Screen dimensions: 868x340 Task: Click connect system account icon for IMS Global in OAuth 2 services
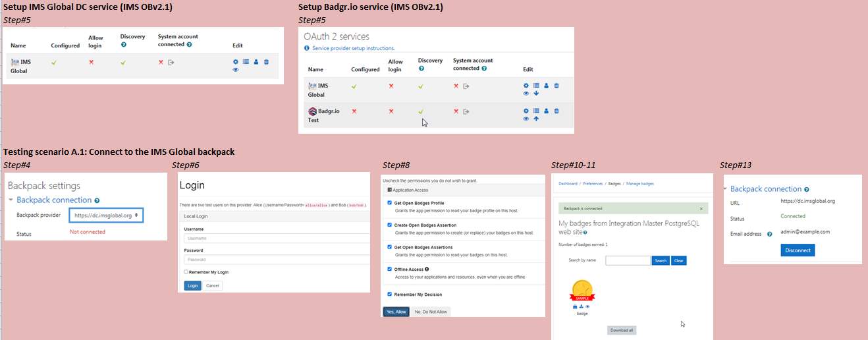(466, 86)
